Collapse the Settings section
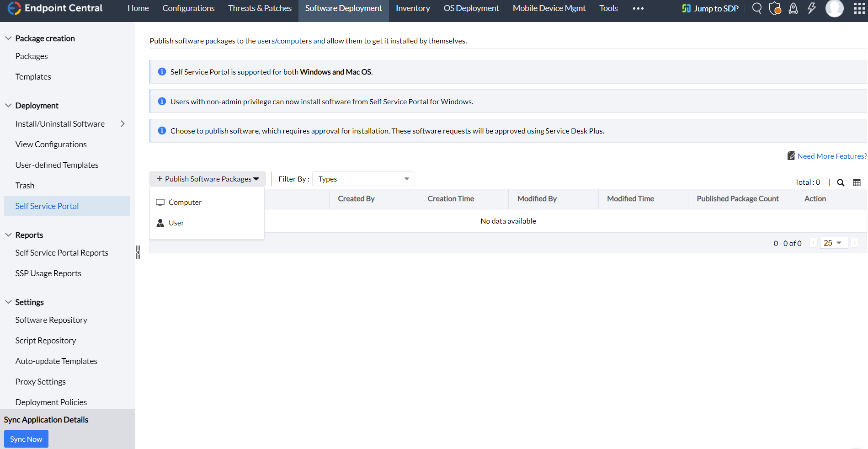This screenshot has height=449, width=868. tap(8, 302)
